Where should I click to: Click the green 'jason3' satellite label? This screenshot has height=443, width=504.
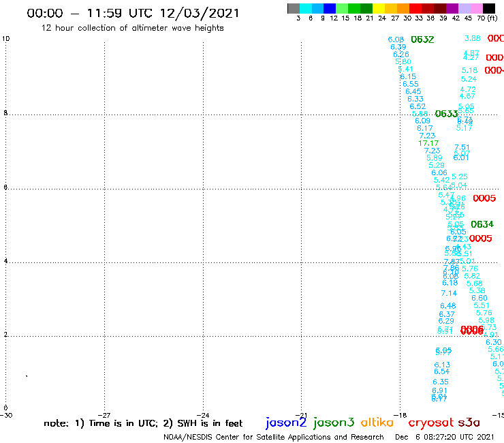[334, 423]
